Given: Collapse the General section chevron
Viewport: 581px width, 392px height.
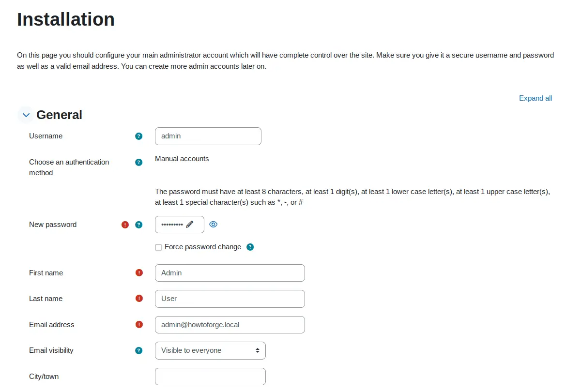Looking at the screenshot, I should coord(26,115).
